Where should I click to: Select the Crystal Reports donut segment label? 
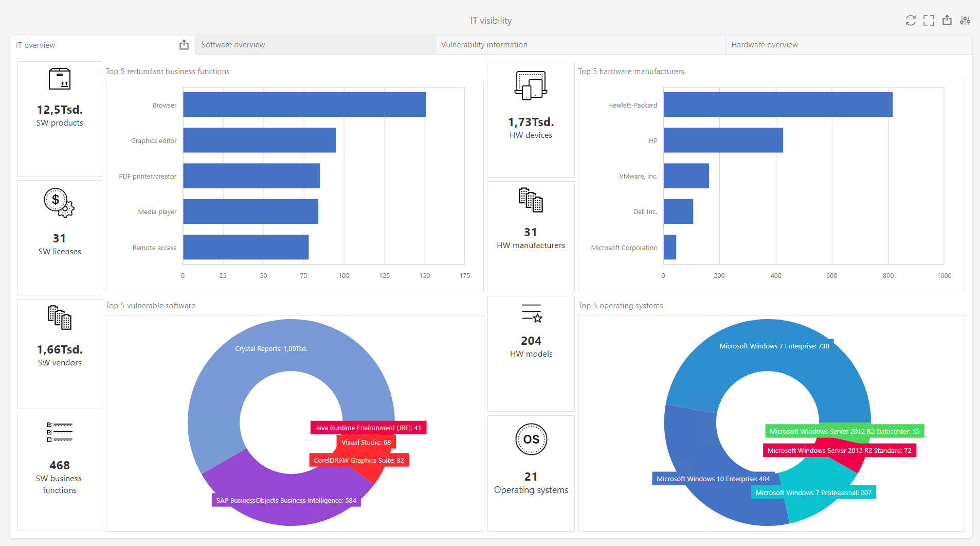pyautogui.click(x=271, y=349)
